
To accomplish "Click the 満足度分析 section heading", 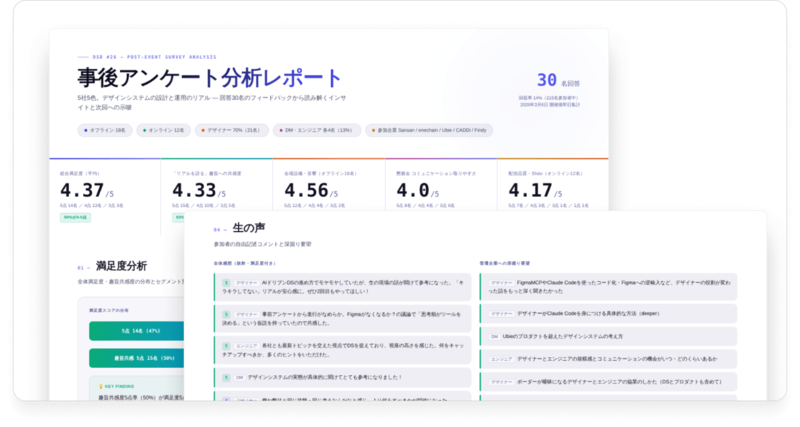I will click(x=121, y=266).
